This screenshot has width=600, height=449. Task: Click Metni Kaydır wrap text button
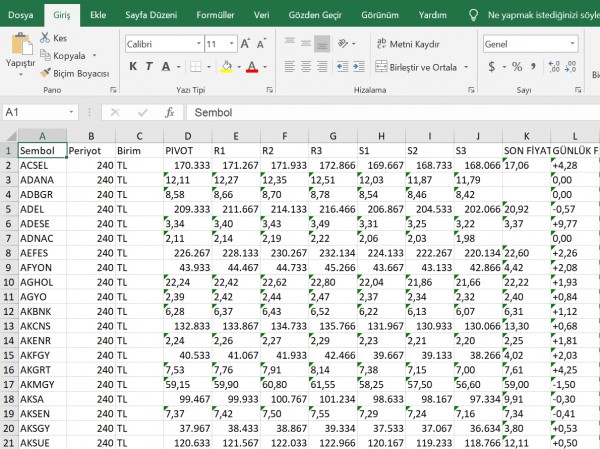[408, 44]
